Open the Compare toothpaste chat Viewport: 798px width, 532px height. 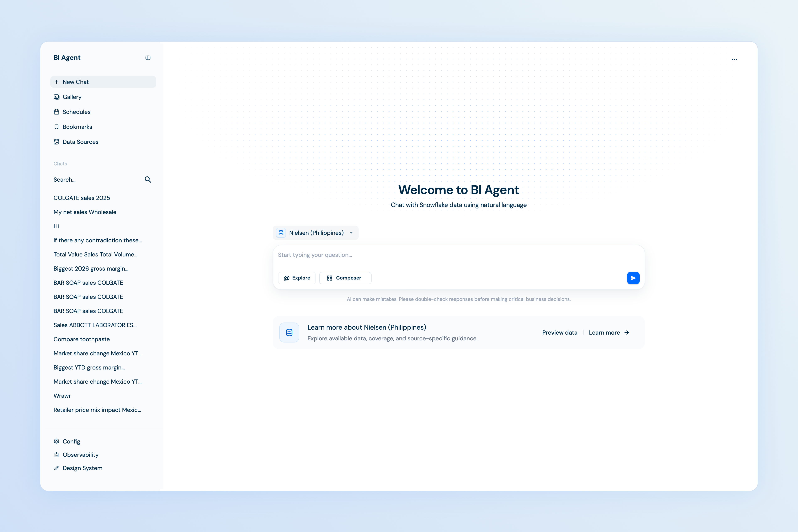(81, 339)
